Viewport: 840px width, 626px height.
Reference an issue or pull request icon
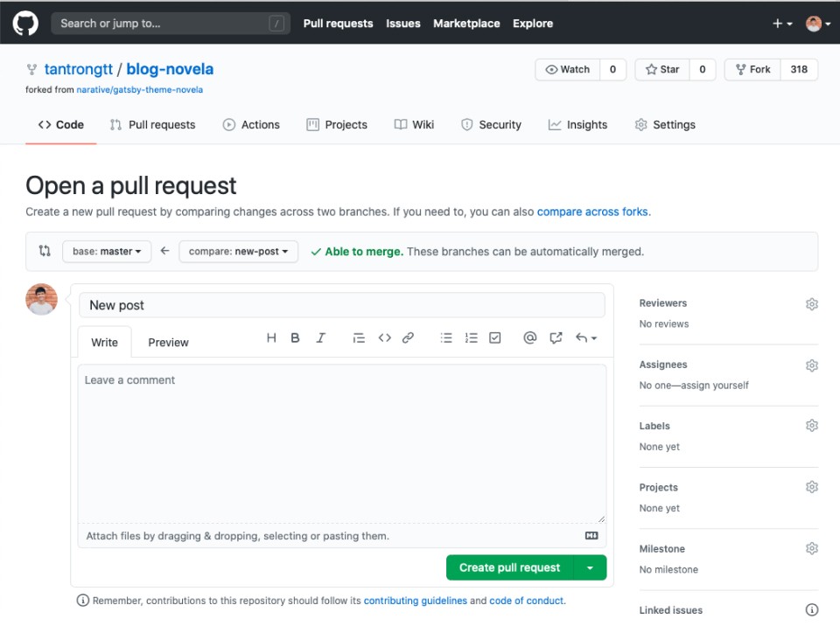(x=556, y=337)
